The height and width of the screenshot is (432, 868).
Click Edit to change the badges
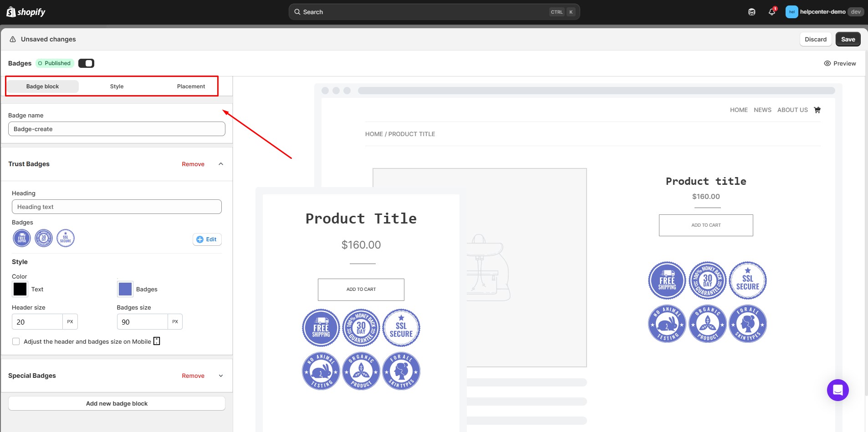click(207, 239)
